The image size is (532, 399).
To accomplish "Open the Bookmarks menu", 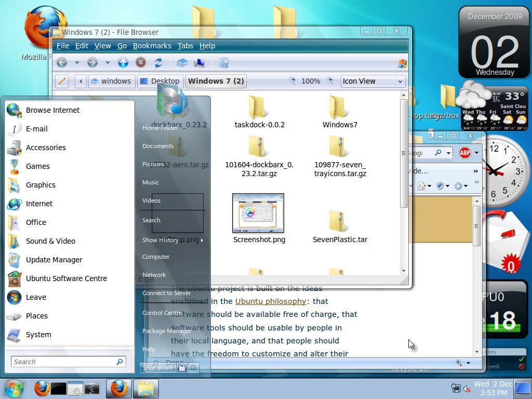I will pyautogui.click(x=152, y=46).
